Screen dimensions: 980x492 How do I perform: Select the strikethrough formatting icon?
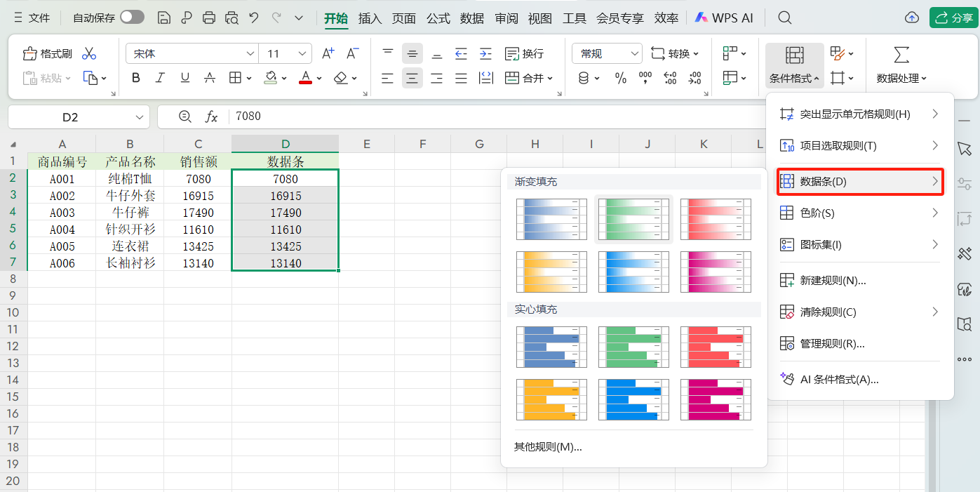point(209,78)
